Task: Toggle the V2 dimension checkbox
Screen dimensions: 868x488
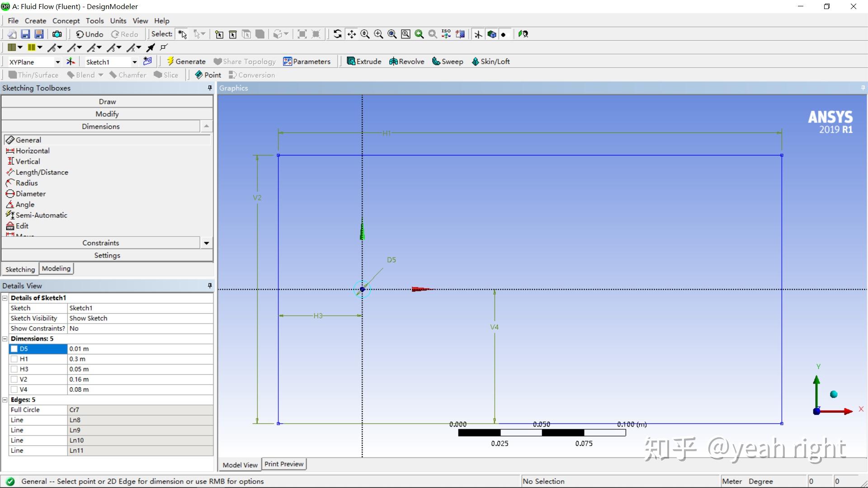Action: tap(14, 380)
